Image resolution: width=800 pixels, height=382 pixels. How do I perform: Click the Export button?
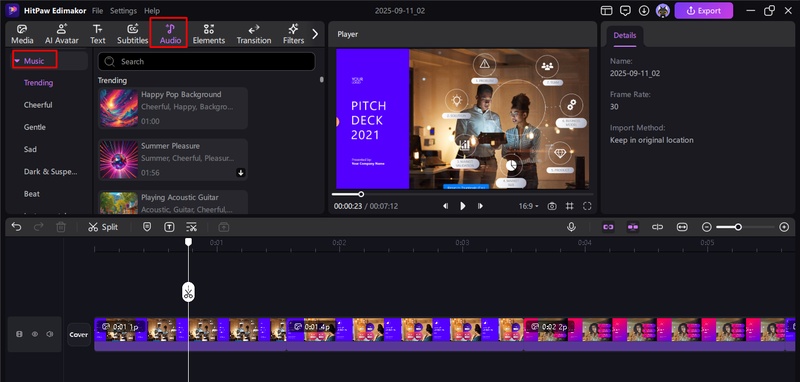tap(704, 11)
